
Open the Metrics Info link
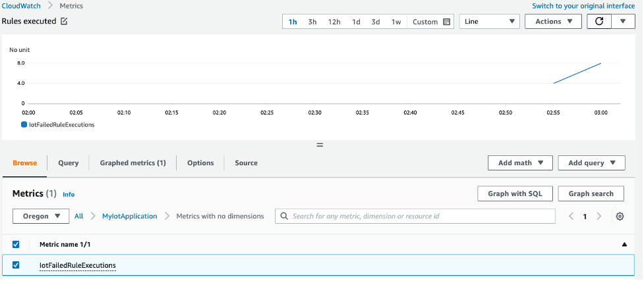tap(69, 194)
